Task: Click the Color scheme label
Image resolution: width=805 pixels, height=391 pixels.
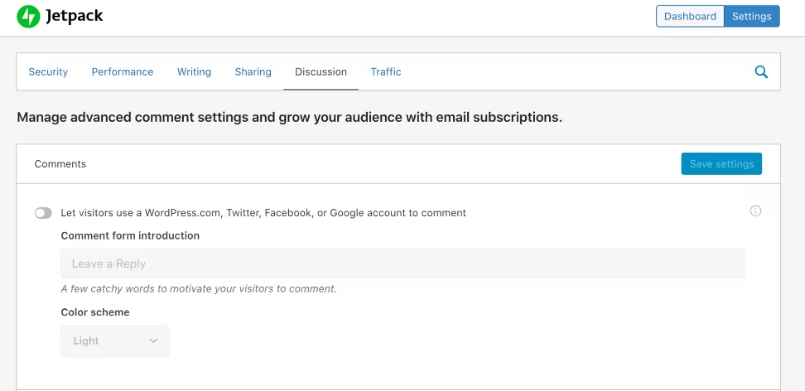Action: tap(95, 312)
